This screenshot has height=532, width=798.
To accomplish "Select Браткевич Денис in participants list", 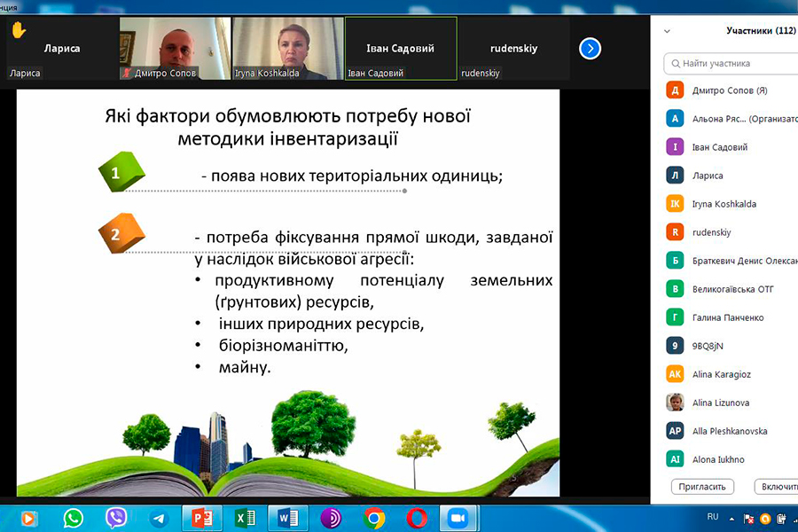I will [x=731, y=261].
